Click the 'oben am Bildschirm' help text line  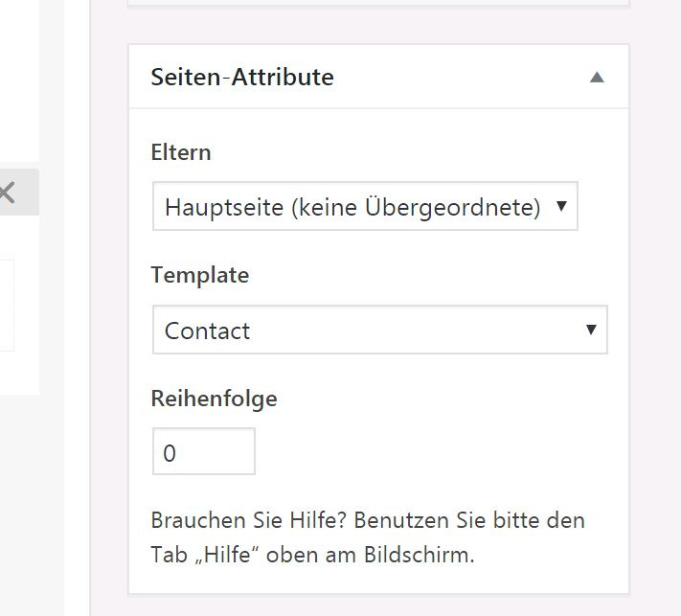click(370, 555)
